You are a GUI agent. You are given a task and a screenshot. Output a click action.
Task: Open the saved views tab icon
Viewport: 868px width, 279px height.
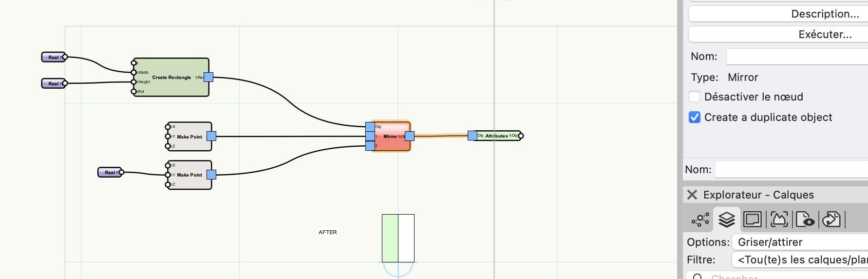[x=805, y=220]
